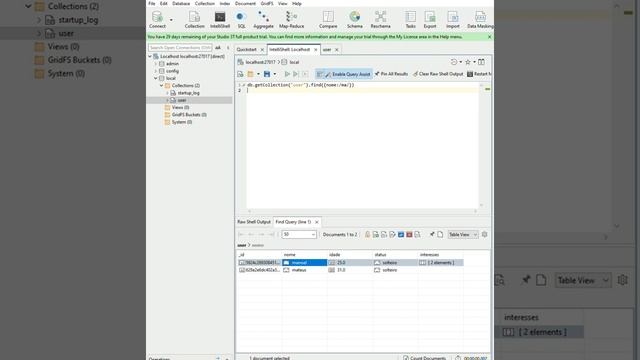Focus the Search Open Connections field
640x360 pixels.
tap(180, 48)
